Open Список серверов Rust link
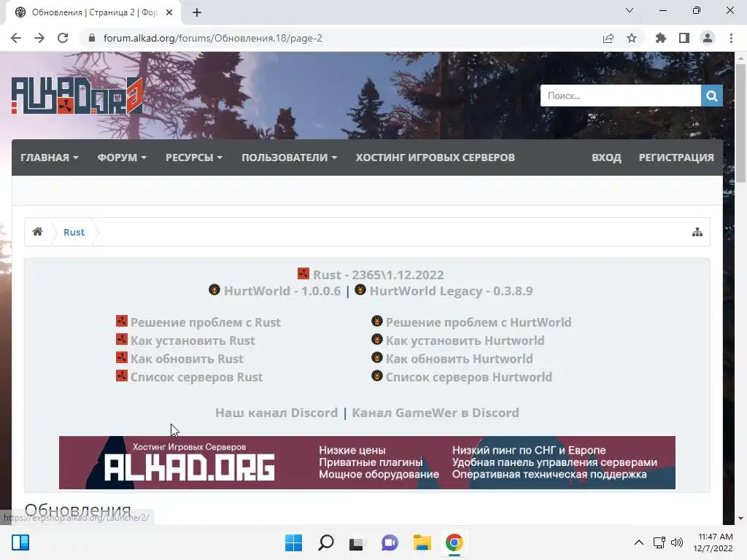The height and width of the screenshot is (560, 747). 196,377
